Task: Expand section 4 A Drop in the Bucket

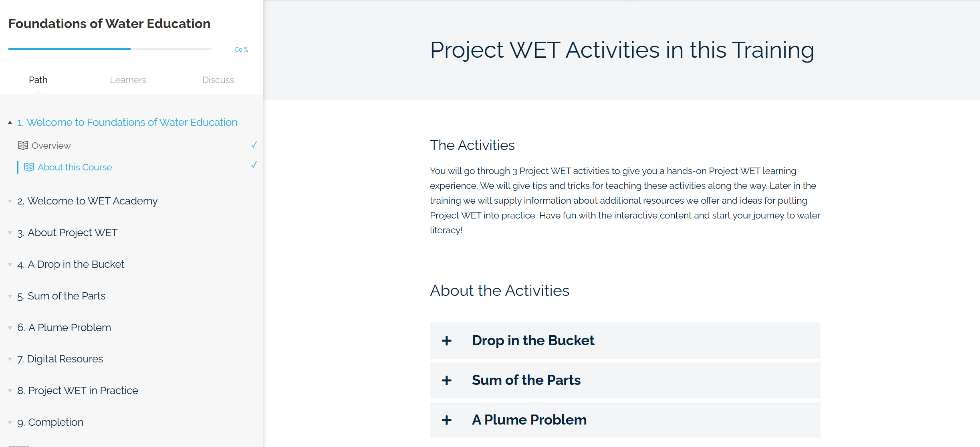Action: click(76, 264)
